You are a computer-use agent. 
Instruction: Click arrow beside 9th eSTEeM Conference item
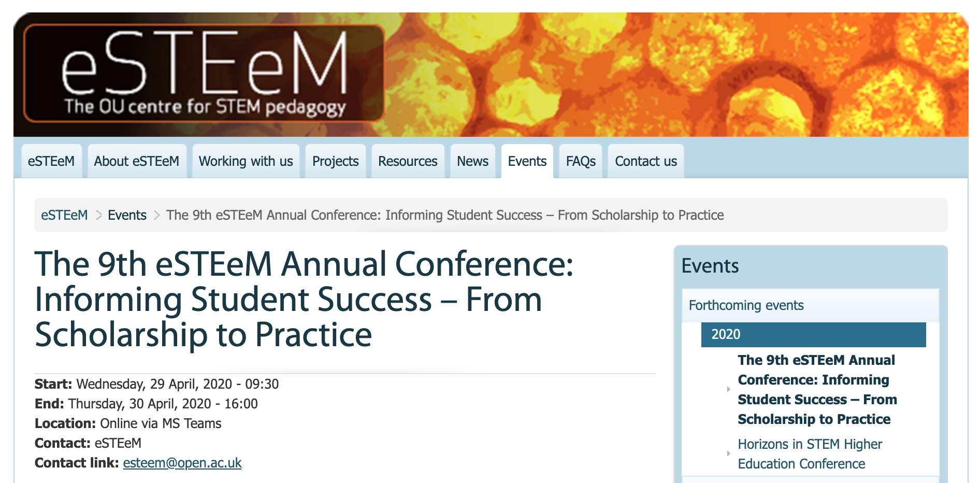point(728,389)
